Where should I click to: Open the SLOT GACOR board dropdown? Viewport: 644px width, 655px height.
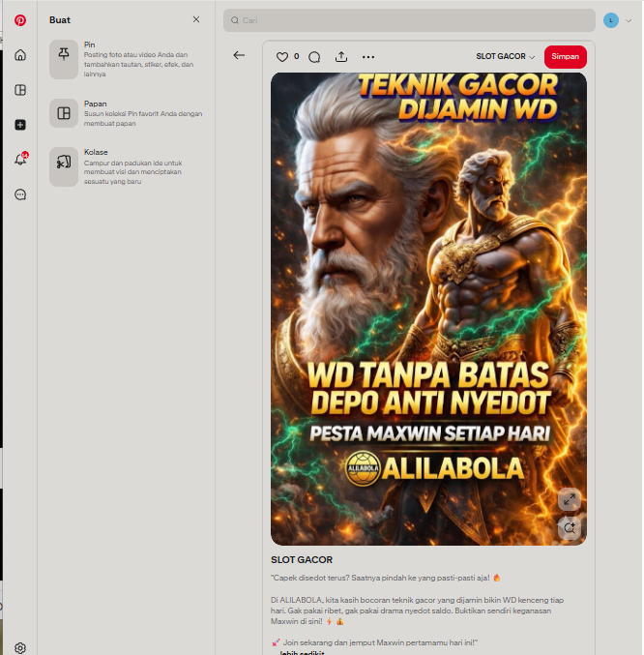[x=506, y=56]
